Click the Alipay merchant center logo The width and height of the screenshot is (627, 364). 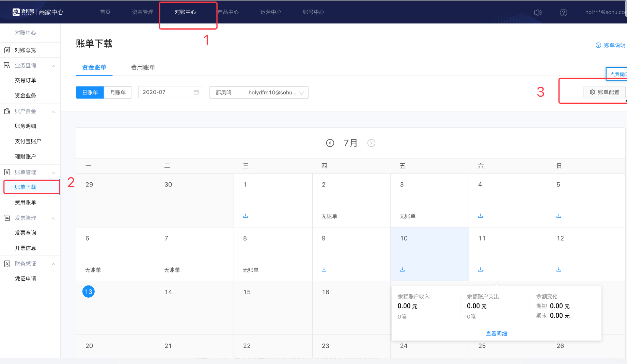point(38,12)
